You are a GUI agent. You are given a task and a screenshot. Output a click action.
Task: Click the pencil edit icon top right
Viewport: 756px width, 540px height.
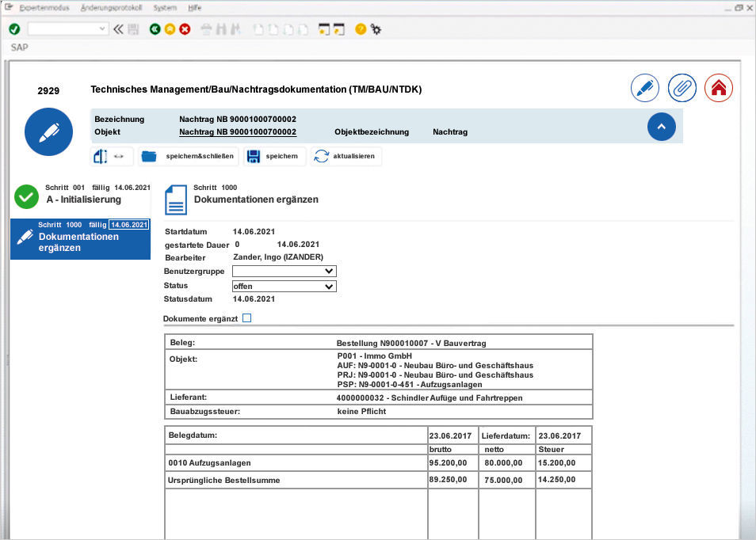click(644, 88)
